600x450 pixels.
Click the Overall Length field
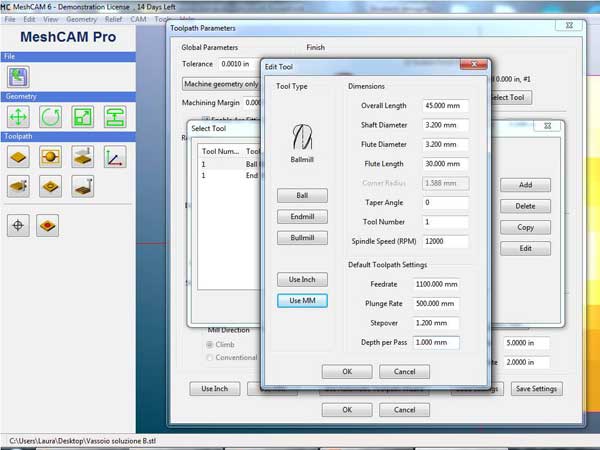click(445, 106)
